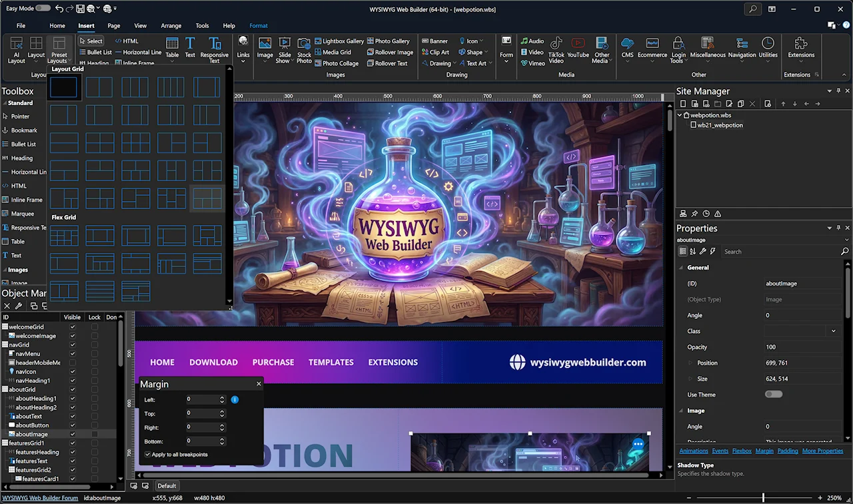Insert a Lightbox Gallery
This screenshot has height=504, width=853.
(x=339, y=41)
